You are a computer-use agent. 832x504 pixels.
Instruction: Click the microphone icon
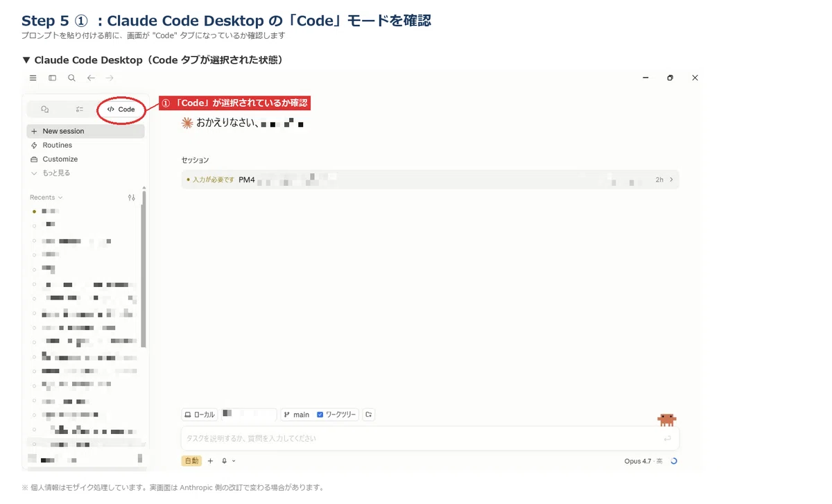225,461
